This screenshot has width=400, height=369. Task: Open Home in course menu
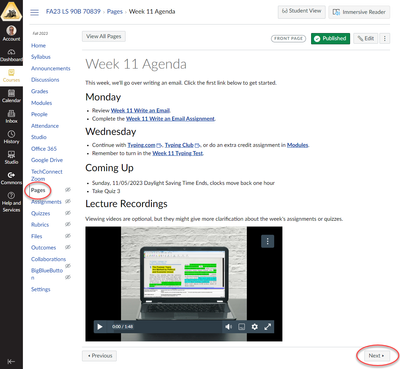click(38, 46)
